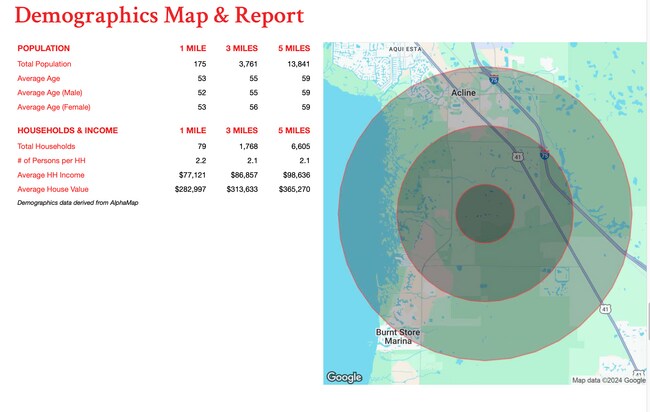650x412 pixels.
Task: Click the HOUSEHOLDS & INCOME section header
Action: point(68,130)
